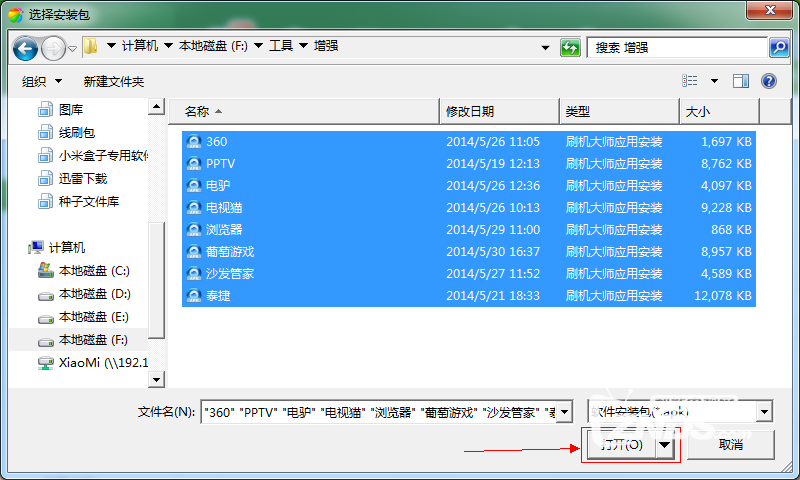
Task: Sort by 修改日期 column header
Action: 499,111
